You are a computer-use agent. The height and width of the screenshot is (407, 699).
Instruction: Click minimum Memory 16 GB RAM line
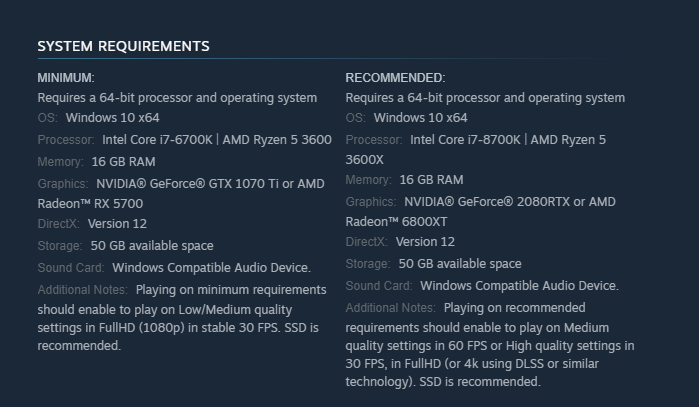pyautogui.click(x=96, y=161)
